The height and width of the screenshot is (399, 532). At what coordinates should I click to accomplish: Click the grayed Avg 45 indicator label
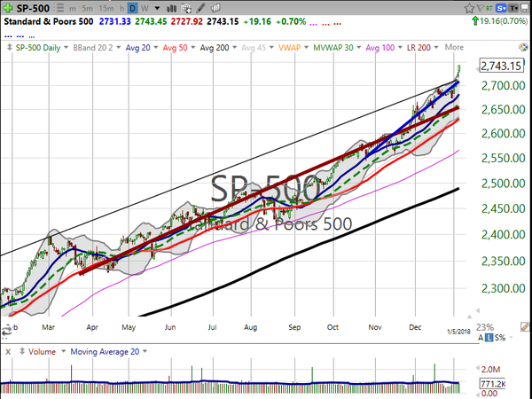click(x=254, y=48)
